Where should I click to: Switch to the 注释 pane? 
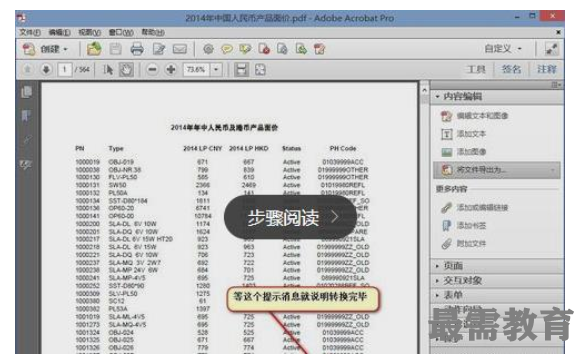click(x=547, y=69)
